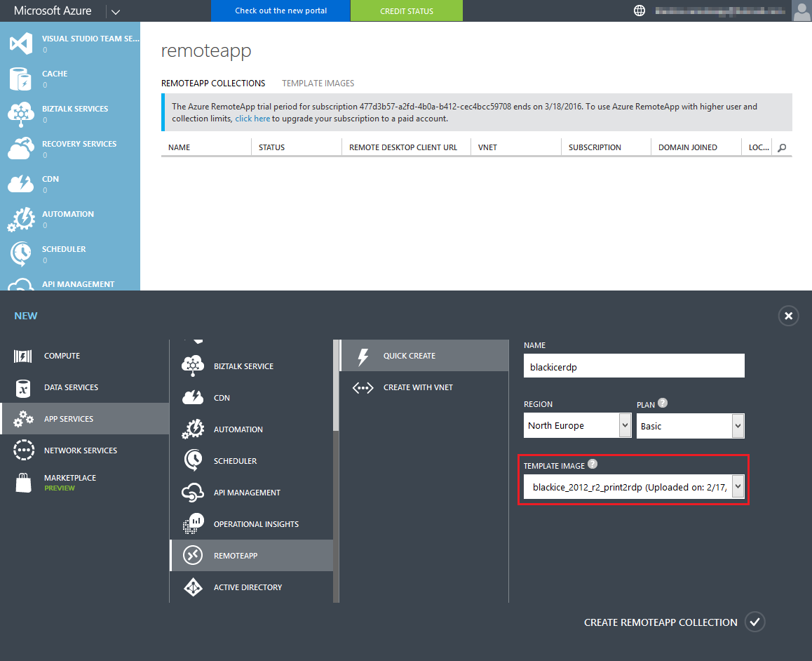Screen dimensions: 812x661
Task: Select Quick Create option label
Action: [x=409, y=356]
